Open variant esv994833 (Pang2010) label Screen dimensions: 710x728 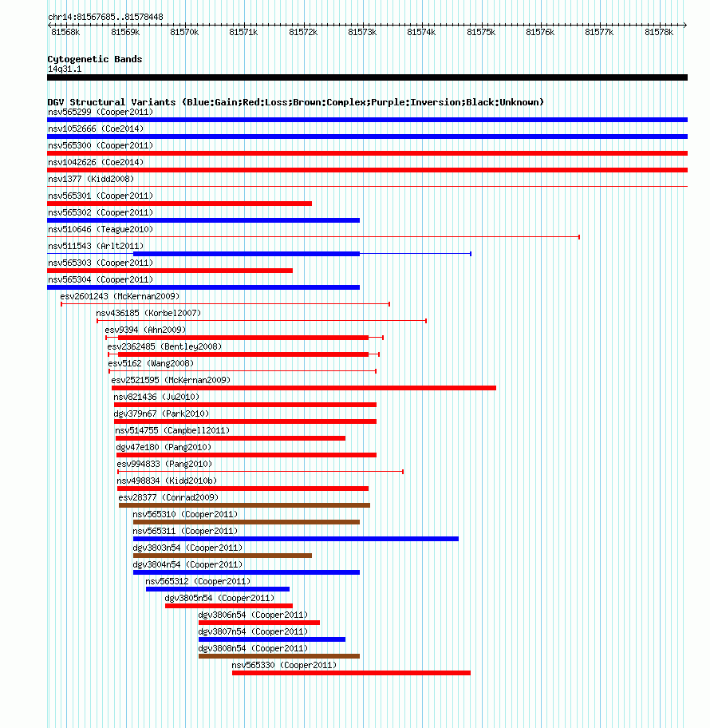pos(164,463)
